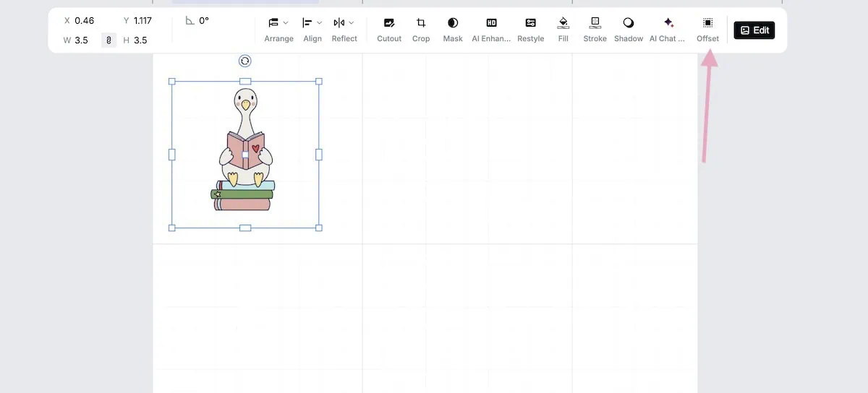Click the width field W 3.5
Image resolution: width=868 pixels, height=393 pixels.
(x=76, y=40)
